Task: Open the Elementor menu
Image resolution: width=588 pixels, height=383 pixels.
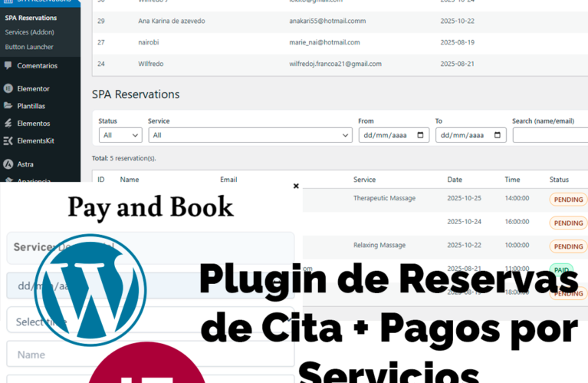Action: point(34,88)
